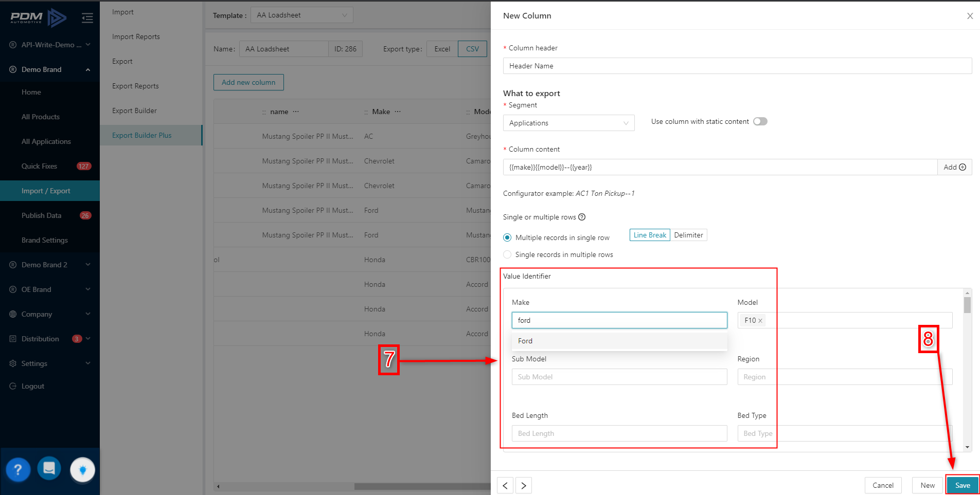Expand the Distribution menu

point(88,339)
